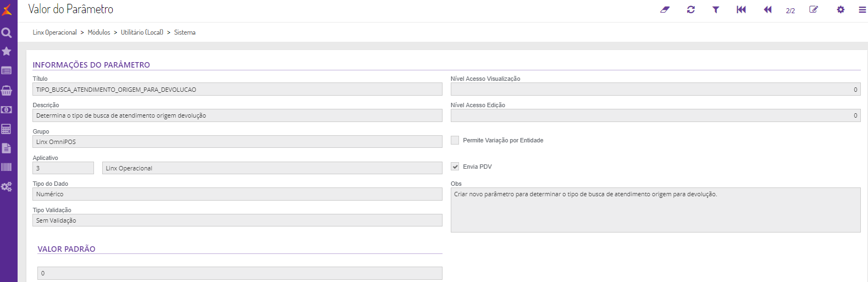Go to the previous record
This screenshot has width=868, height=282.
(767, 10)
